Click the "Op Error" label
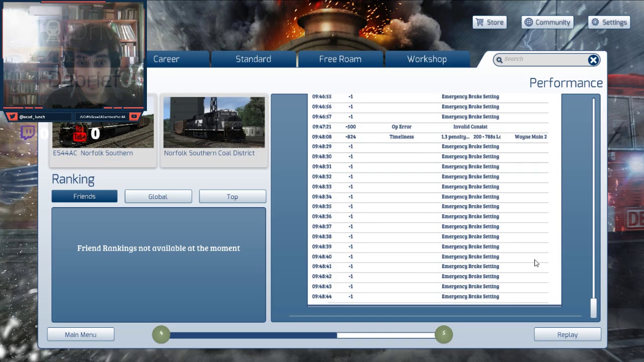The height and width of the screenshot is (362, 644). click(401, 127)
